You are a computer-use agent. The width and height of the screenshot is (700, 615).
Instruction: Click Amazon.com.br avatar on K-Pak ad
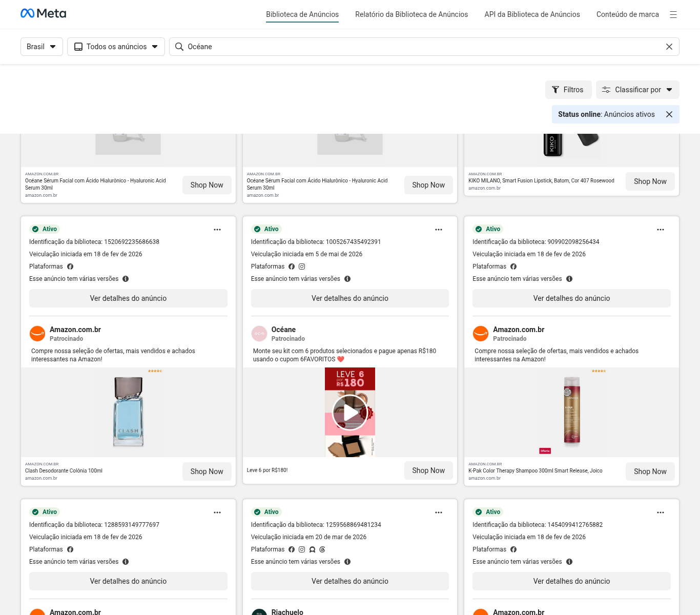click(x=481, y=334)
